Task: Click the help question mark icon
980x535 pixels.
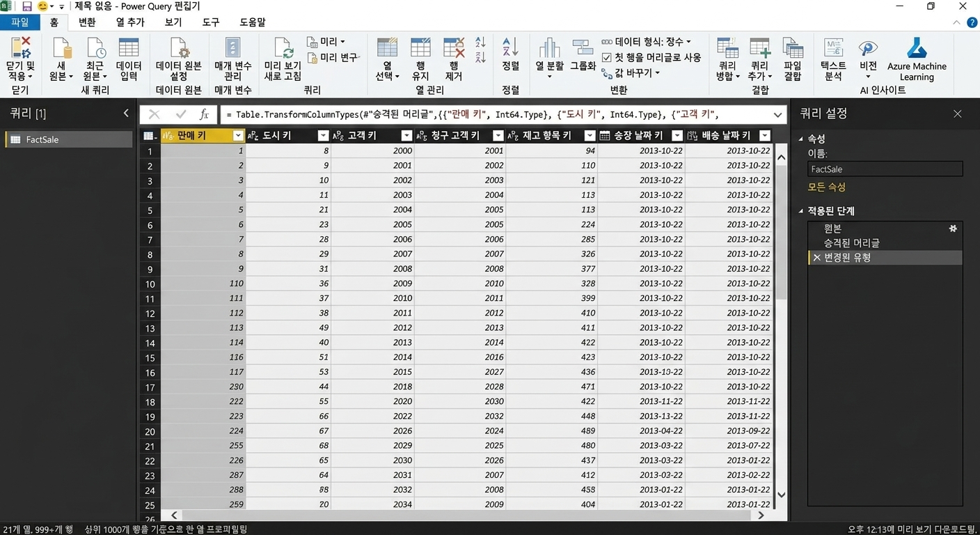Action: click(x=972, y=22)
